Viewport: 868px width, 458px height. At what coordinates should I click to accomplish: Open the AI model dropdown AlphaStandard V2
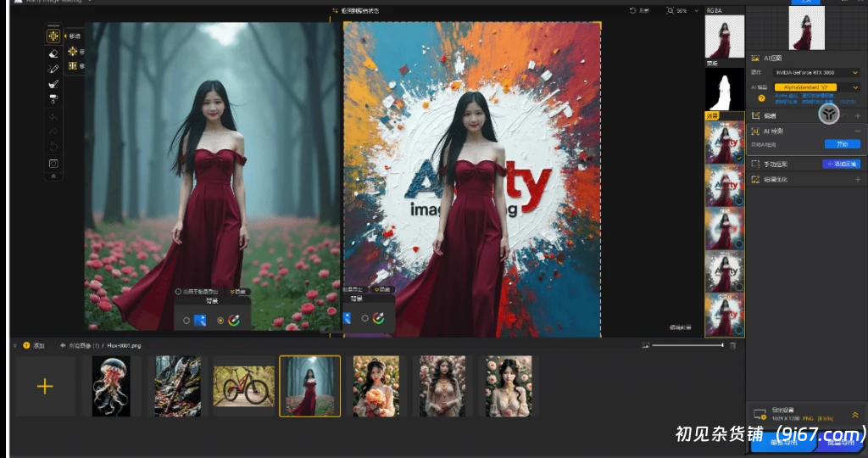click(x=816, y=87)
